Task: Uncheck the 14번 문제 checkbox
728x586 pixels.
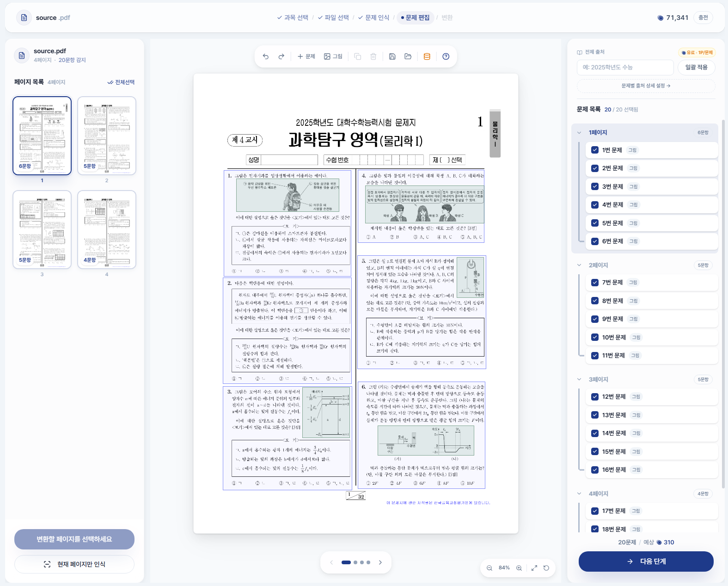Action: pyautogui.click(x=595, y=433)
